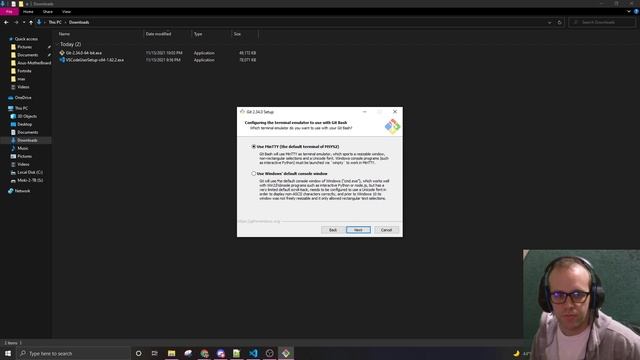Viewport: 640px width, 360px height.
Task: Open View ribbon tab in File Explorer
Action: coord(67,11)
